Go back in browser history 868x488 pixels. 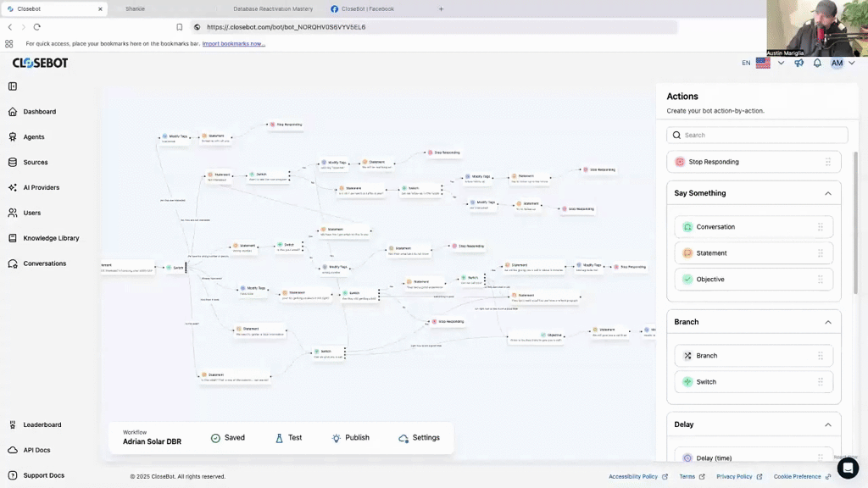click(x=10, y=27)
